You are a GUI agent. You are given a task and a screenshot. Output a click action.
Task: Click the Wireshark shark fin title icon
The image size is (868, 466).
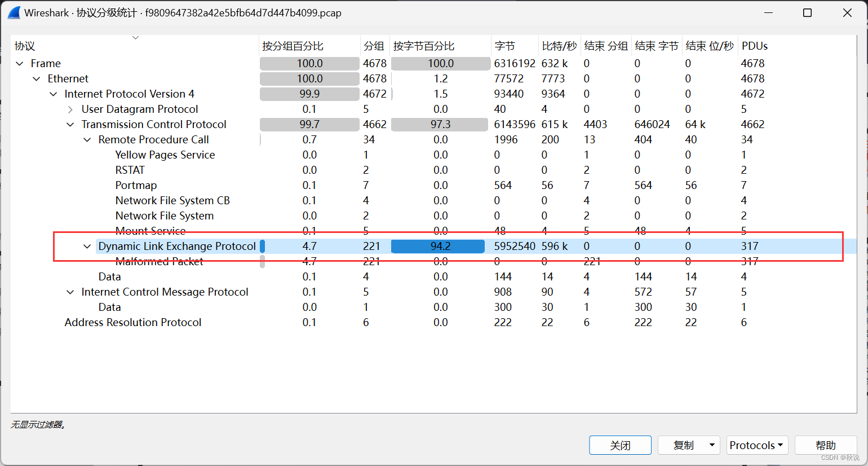point(14,13)
